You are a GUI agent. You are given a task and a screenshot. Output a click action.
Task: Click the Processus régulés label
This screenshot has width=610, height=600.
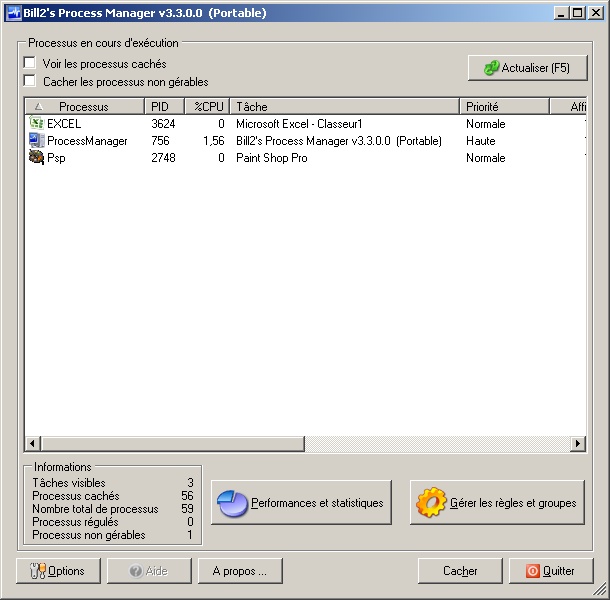tap(75, 522)
